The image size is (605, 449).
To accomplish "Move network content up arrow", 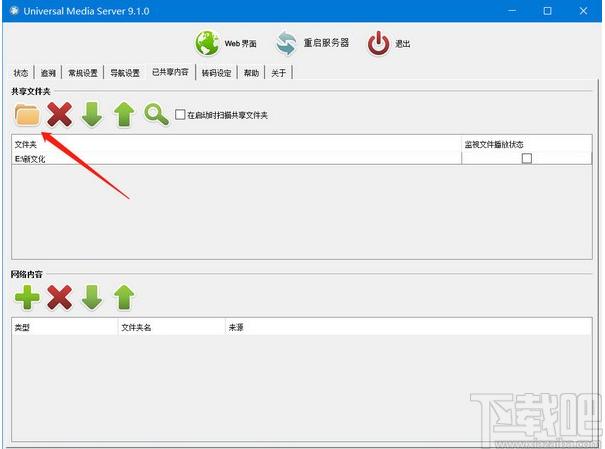I will (124, 297).
